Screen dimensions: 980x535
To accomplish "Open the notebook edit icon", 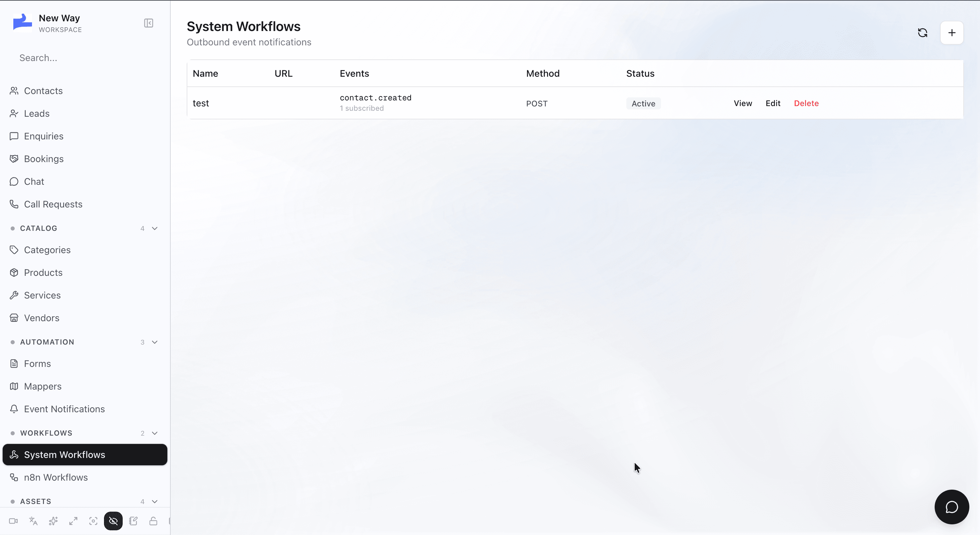I will coord(133,521).
